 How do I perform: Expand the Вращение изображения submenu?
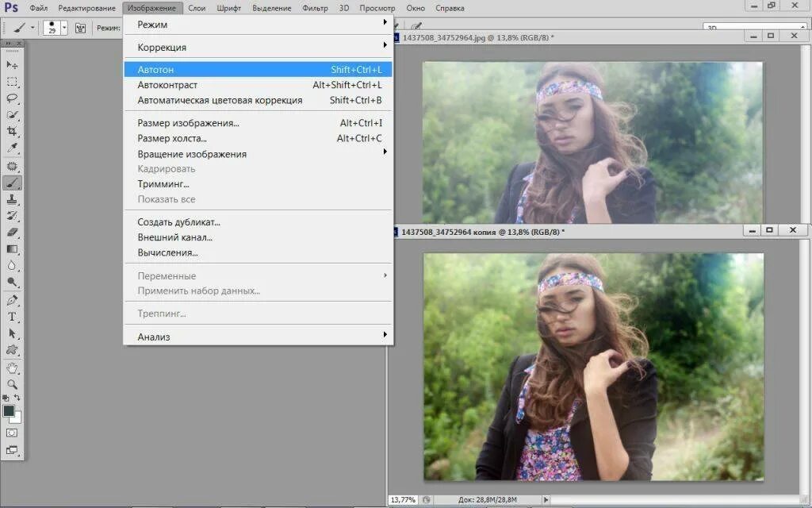pyautogui.click(x=258, y=154)
